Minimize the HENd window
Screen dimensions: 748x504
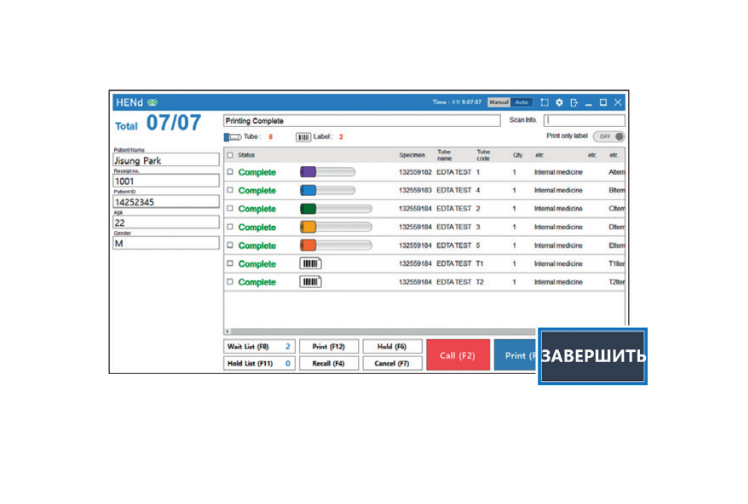[588, 103]
